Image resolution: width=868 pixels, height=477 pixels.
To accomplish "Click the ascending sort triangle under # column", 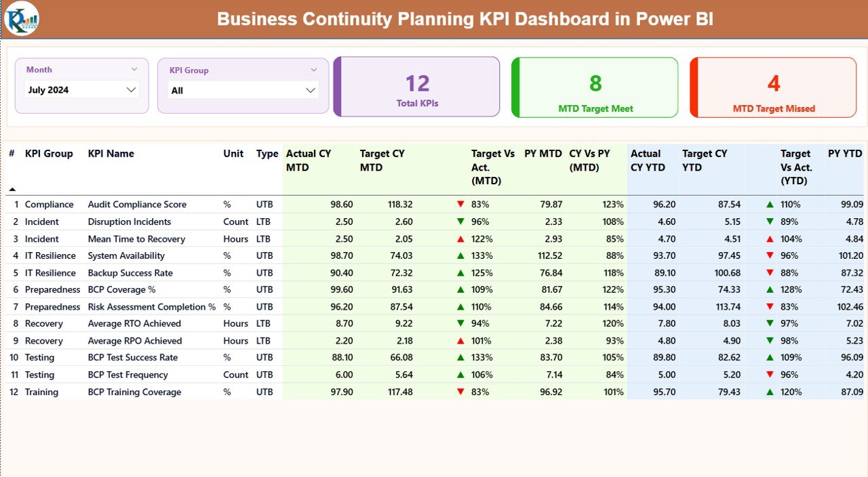I will 12,190.
